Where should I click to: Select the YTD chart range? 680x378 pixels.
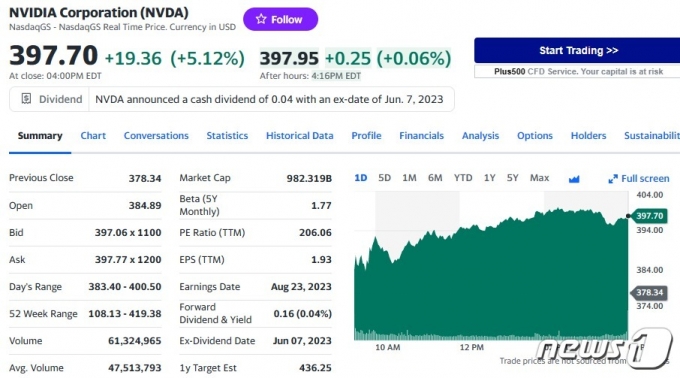[x=463, y=178]
